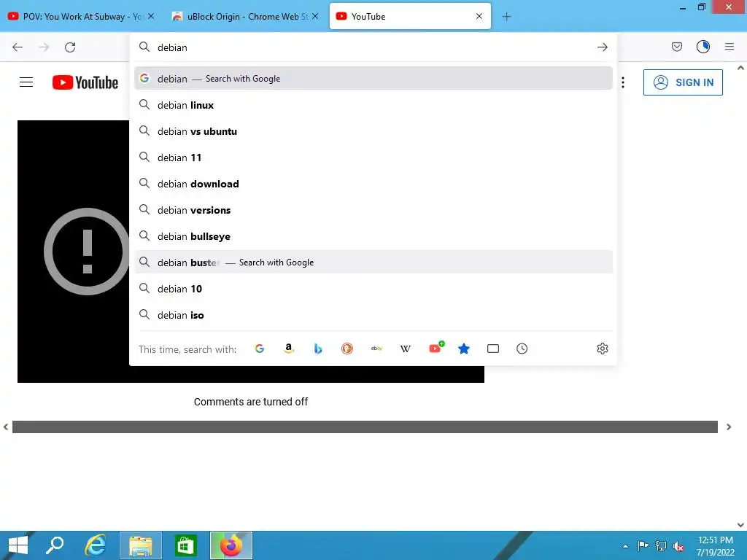The height and width of the screenshot is (560, 747).
Task: Open YouTube settings three-dot menu
Action: [623, 82]
